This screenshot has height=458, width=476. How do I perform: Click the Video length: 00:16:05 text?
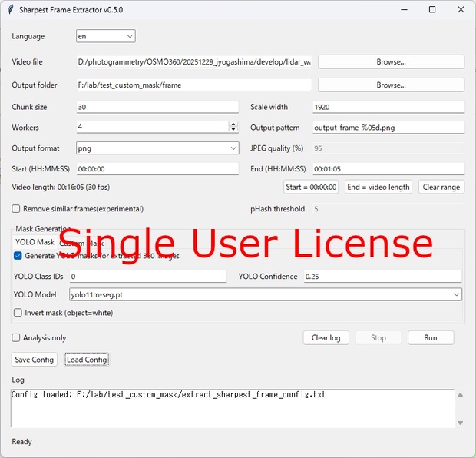(x=61, y=187)
